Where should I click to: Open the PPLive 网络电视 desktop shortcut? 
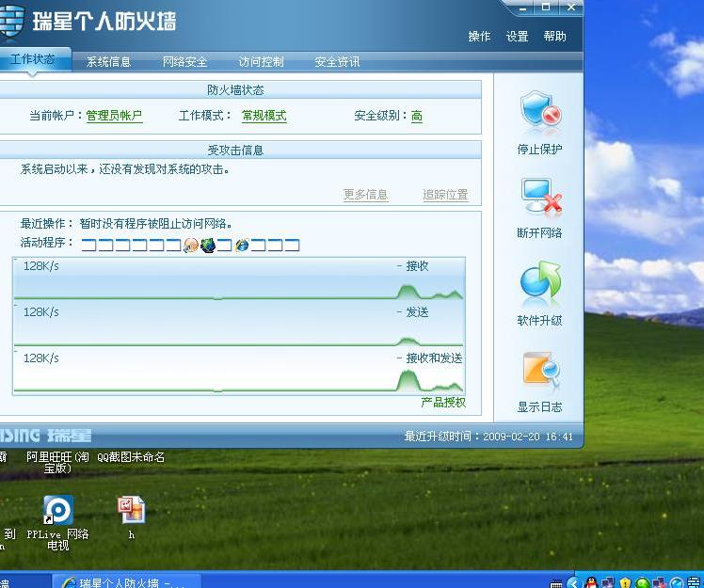(58, 510)
